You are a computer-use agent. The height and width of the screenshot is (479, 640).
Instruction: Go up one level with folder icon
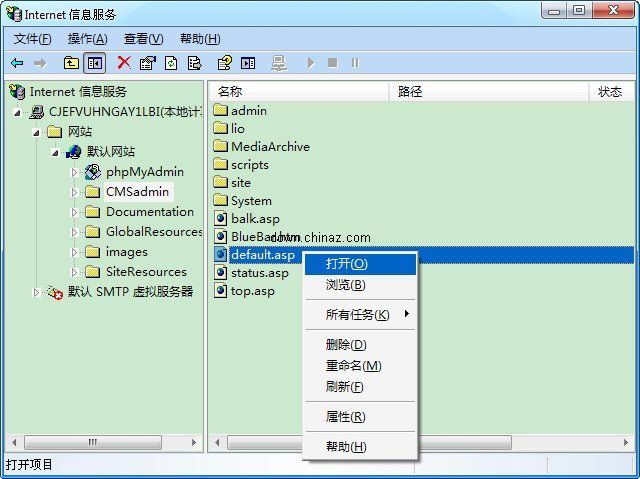click(71, 63)
